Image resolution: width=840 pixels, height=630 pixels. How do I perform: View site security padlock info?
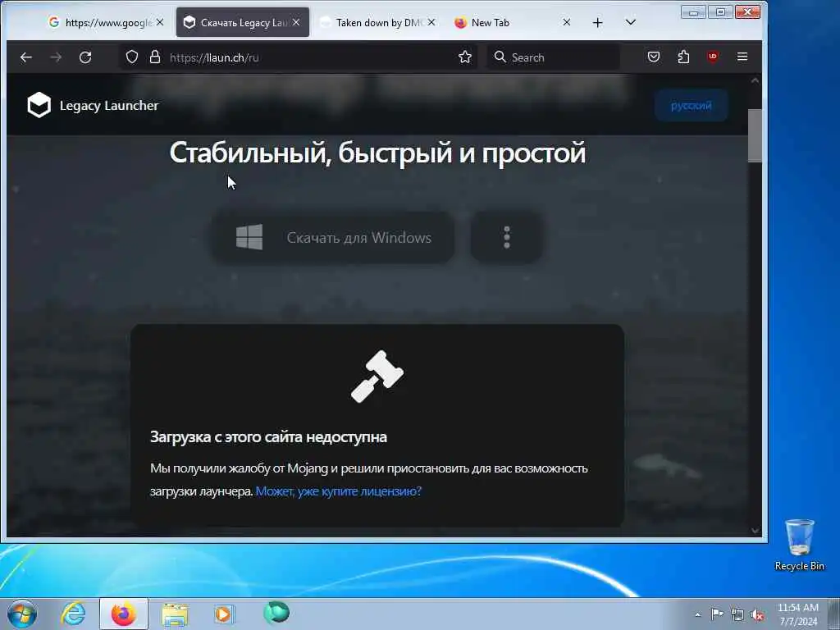point(155,57)
